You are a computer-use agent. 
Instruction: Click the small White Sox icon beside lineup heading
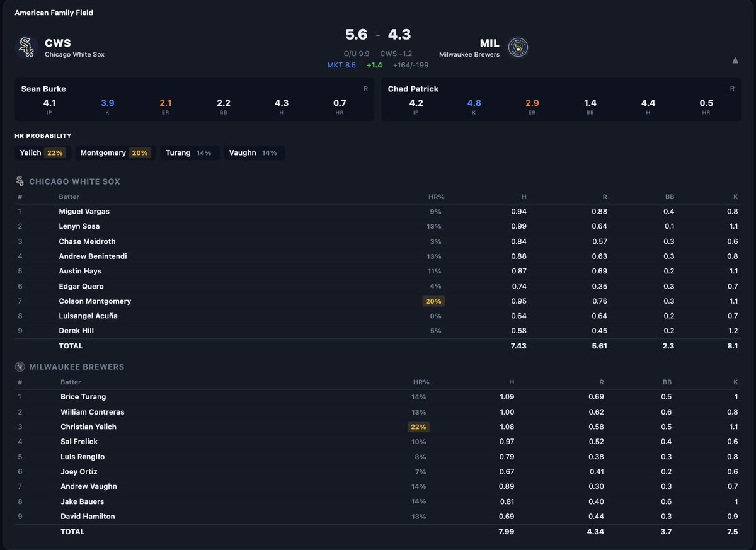pos(20,181)
